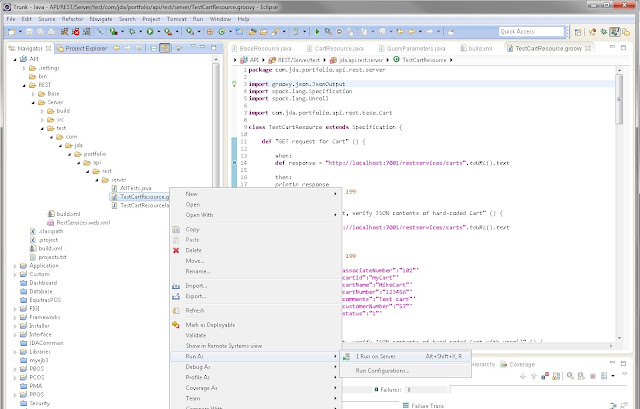Click the Quick Access search field

pos(531,31)
